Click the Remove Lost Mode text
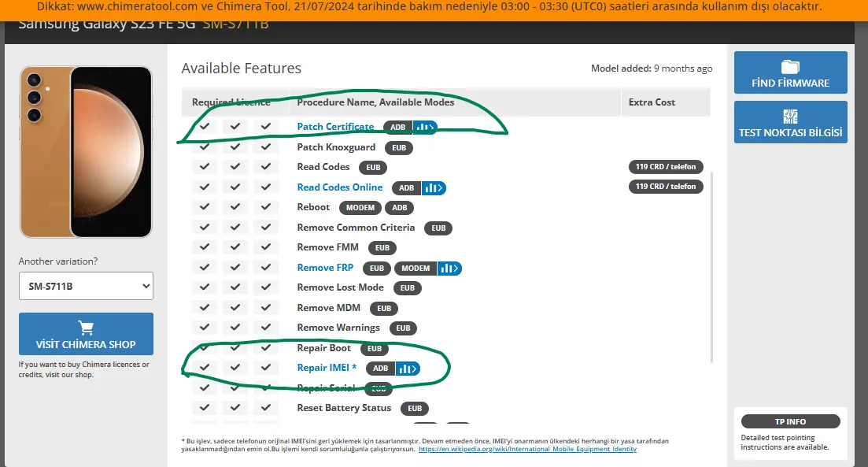Image resolution: width=868 pixels, height=467 pixels. tap(341, 287)
